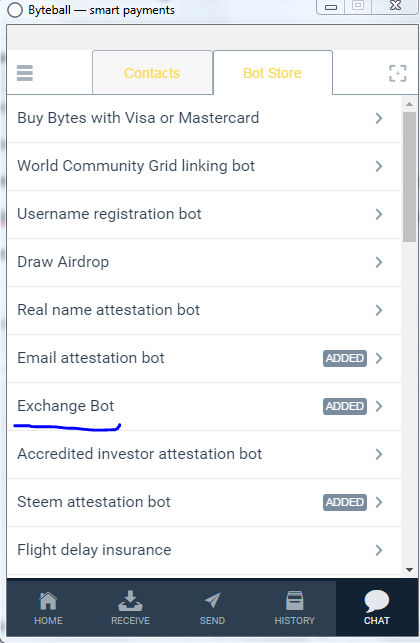
Task: Click the ADDED badge on Steem attestation bot
Action: coord(345,502)
